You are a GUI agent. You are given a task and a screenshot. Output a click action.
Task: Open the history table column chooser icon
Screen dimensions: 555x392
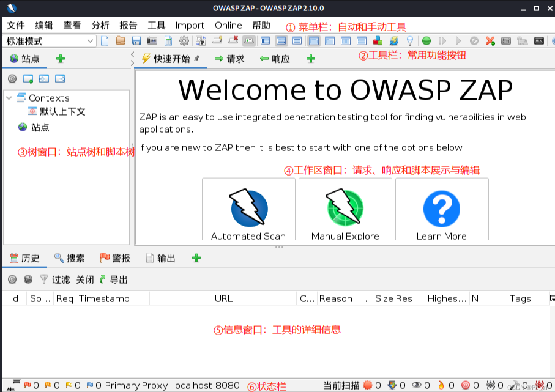552,298
